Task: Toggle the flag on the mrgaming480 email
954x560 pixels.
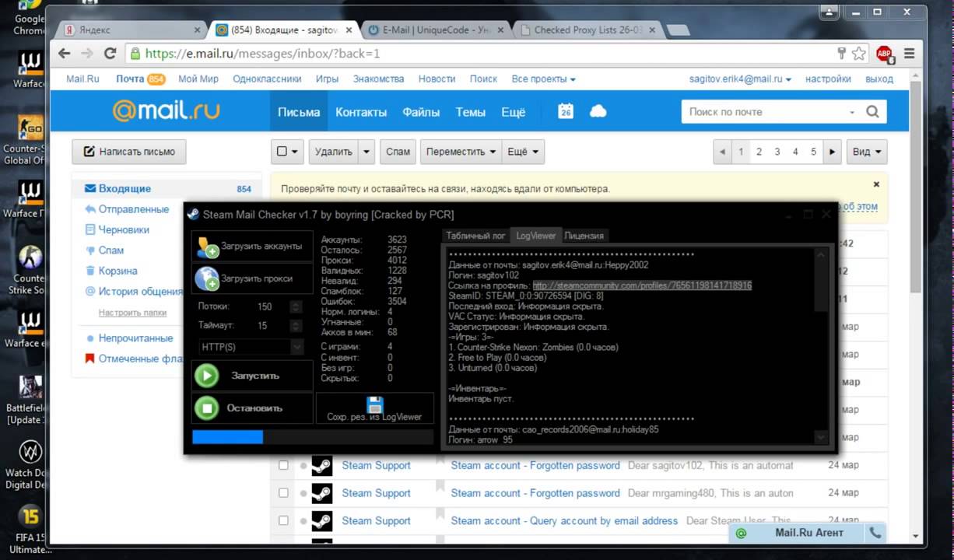Action: (x=440, y=488)
